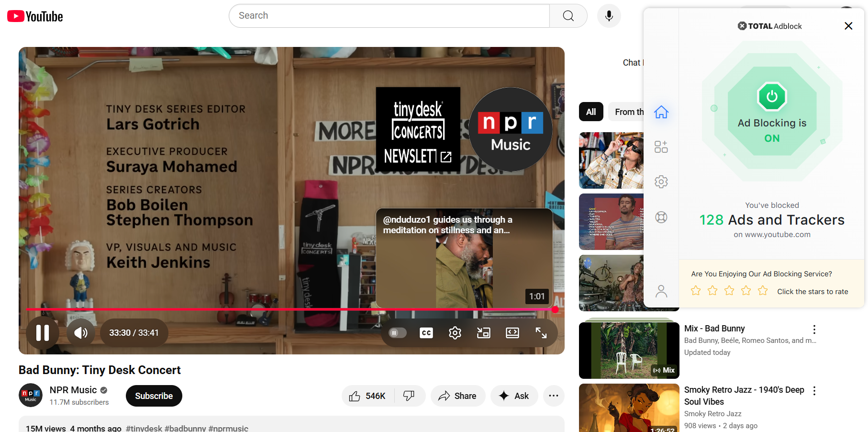
Task: Open the player settings gear
Action: [x=455, y=332]
